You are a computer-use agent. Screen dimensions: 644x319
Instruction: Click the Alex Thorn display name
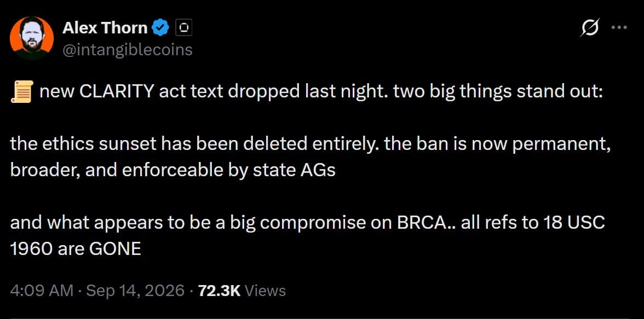click(x=105, y=28)
